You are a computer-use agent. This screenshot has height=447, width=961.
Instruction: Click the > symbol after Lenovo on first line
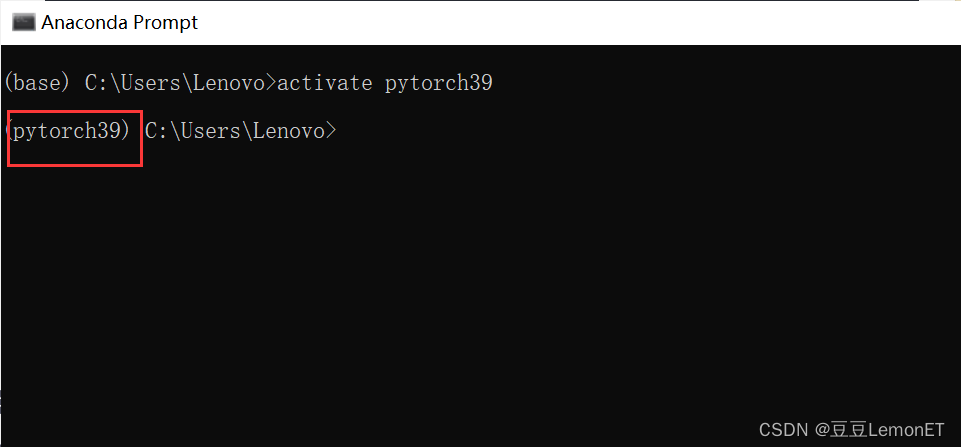click(271, 82)
